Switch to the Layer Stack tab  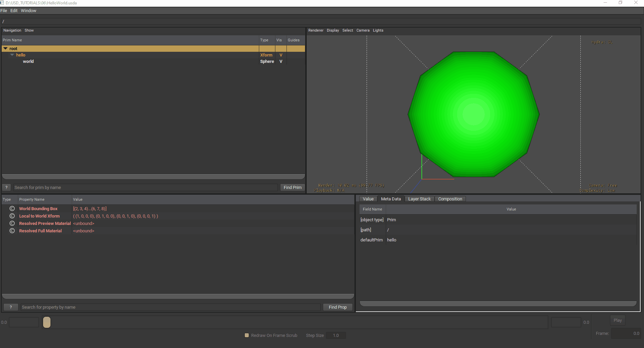click(419, 199)
